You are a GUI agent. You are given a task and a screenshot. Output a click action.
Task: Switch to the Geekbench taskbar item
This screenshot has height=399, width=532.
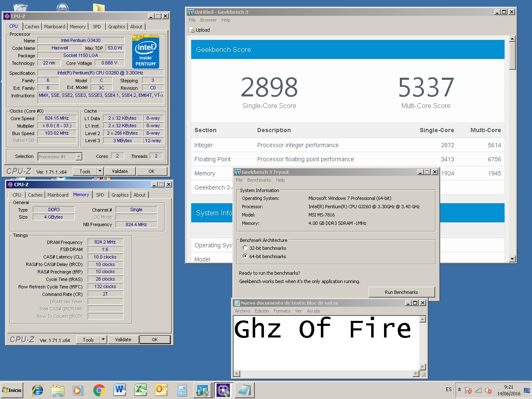click(202, 390)
